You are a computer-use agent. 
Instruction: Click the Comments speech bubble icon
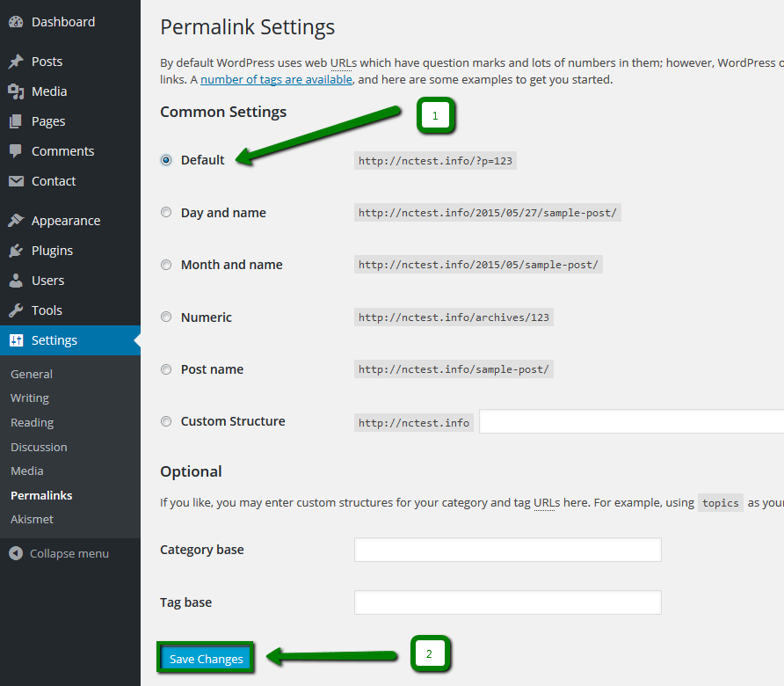(x=16, y=151)
